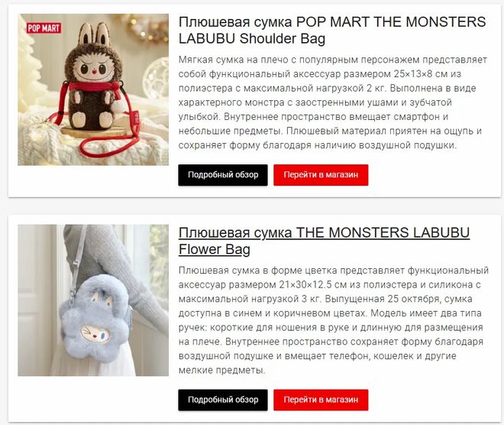
Task: Open detailed review of LABUBU Shoulder Bag
Action: (x=223, y=175)
